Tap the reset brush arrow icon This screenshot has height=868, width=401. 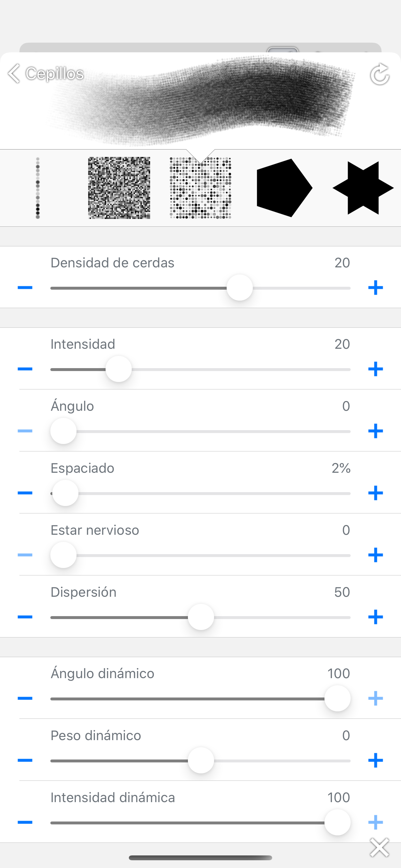tap(379, 74)
